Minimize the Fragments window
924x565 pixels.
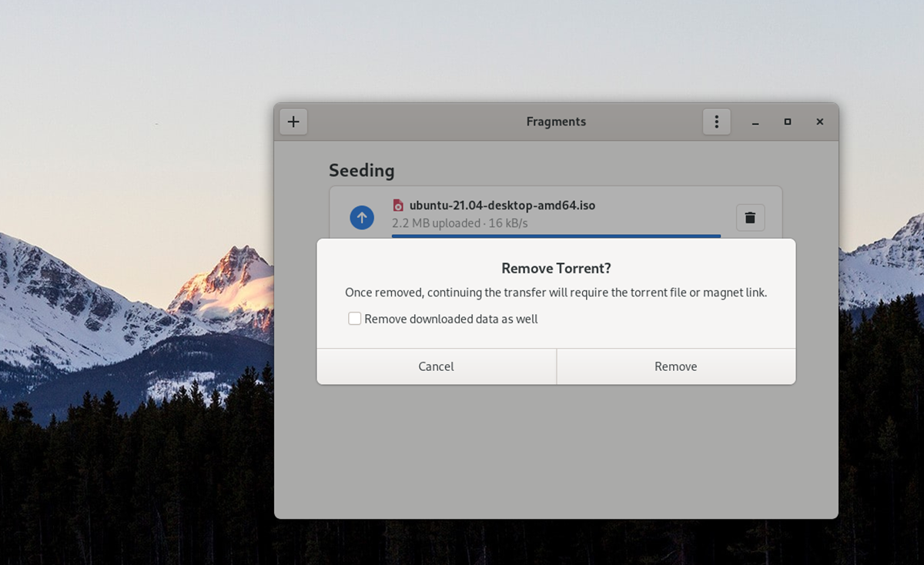[755, 122]
